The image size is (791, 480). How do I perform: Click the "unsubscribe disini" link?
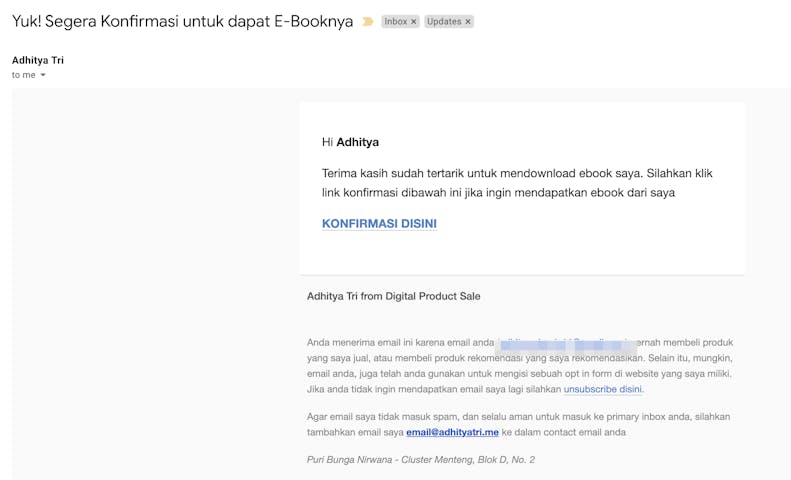(603, 389)
